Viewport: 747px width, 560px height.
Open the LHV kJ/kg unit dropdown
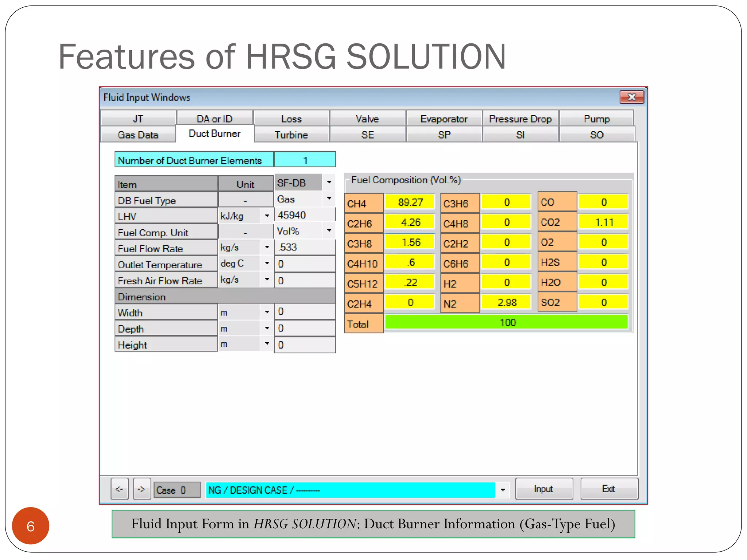click(x=267, y=215)
